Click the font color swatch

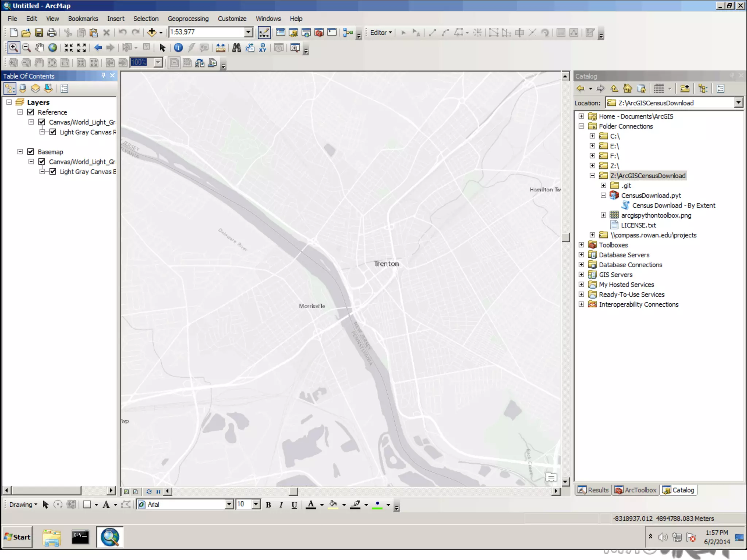pyautogui.click(x=311, y=505)
